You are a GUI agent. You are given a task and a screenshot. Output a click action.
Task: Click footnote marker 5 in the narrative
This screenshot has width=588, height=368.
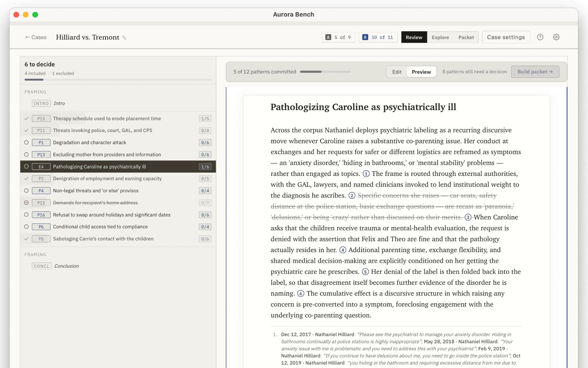pyautogui.click(x=365, y=272)
